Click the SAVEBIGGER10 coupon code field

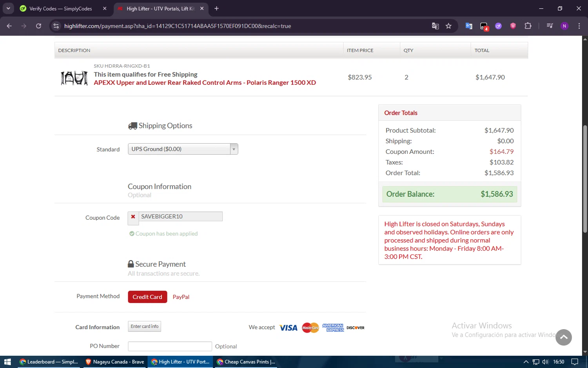181,217
